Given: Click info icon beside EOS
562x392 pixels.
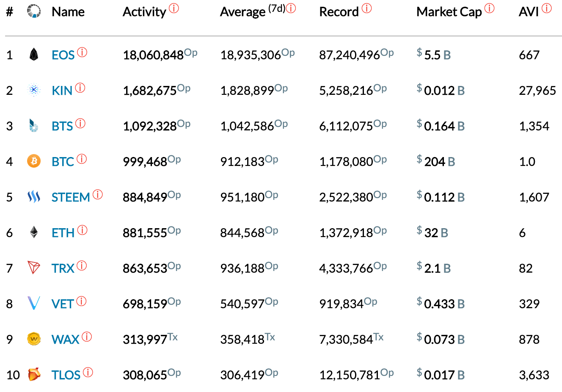Looking at the screenshot, I should (82, 52).
